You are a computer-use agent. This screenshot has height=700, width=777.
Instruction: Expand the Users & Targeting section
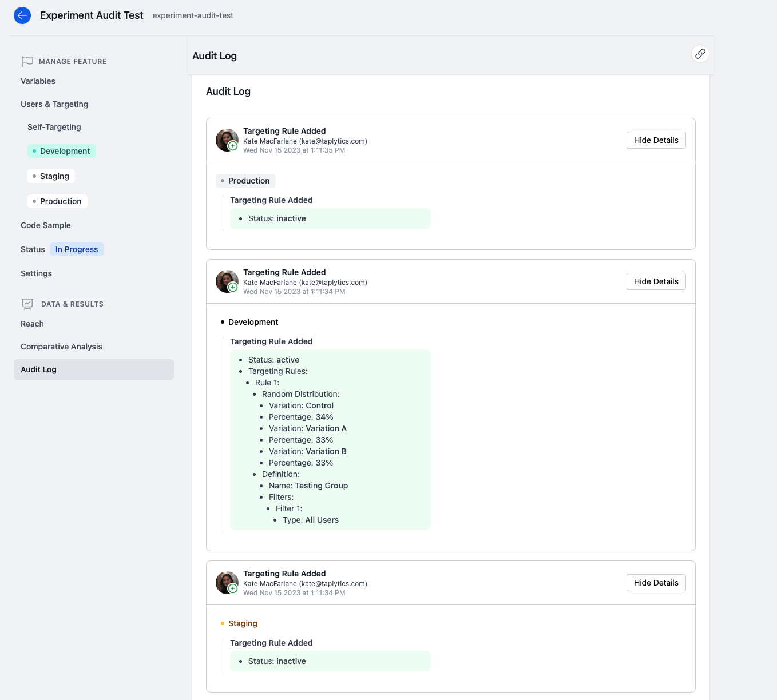coord(54,104)
